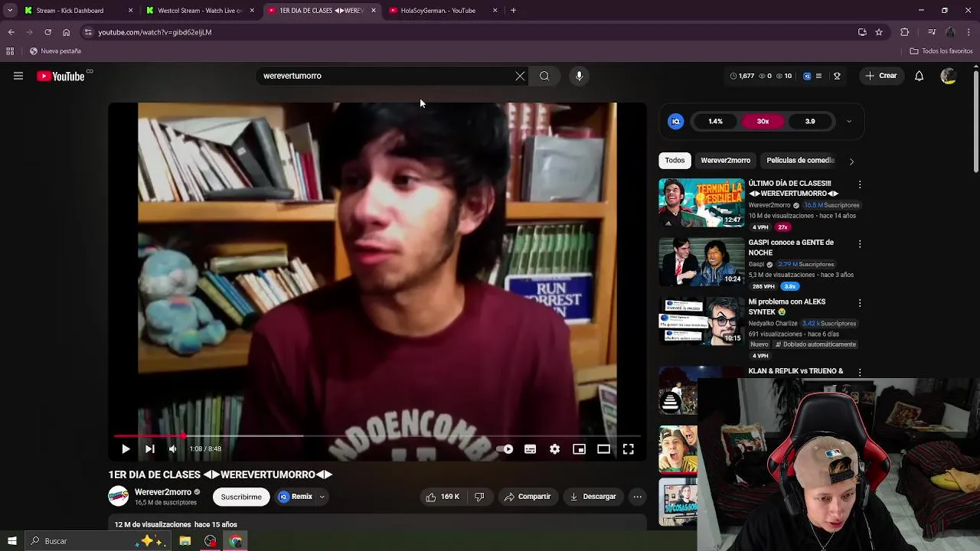Run the search with the magnifier button
The image size is (980, 551).
pos(544,76)
